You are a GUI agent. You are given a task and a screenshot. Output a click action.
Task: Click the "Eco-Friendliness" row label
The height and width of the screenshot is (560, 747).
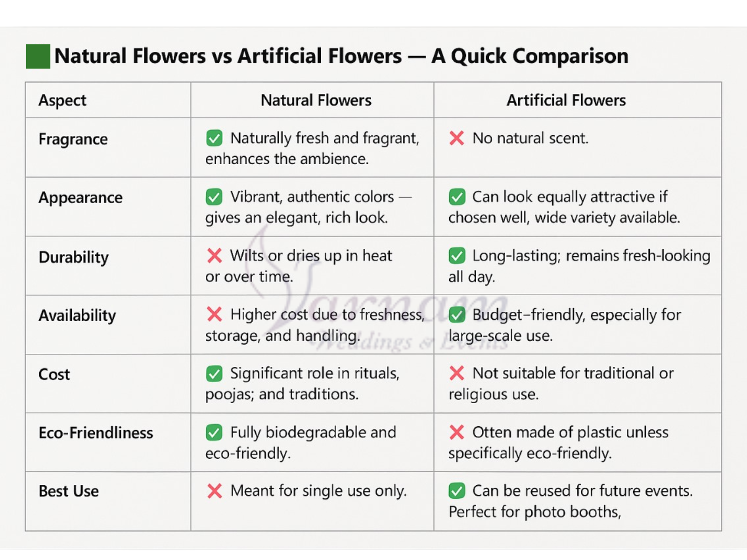[96, 433]
